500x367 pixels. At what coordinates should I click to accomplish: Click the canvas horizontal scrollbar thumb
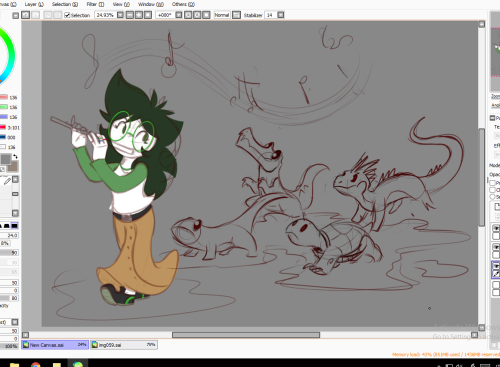click(246, 335)
